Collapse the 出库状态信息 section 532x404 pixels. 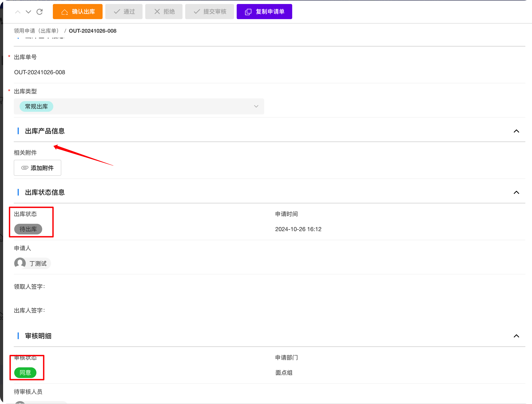pos(516,192)
